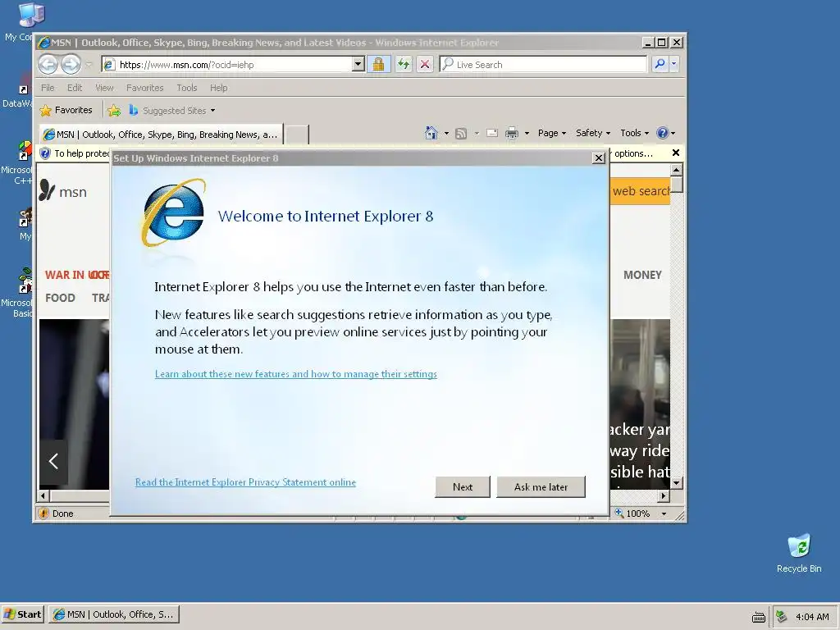Click the 100% zoom level button
This screenshot has width=840, height=630.
[632, 514]
